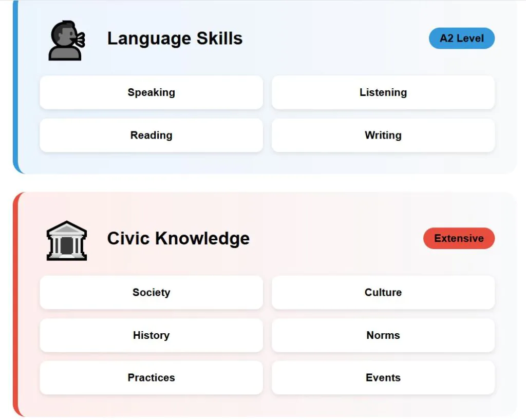Click the red left border of Civic Knowledge card

pyautogui.click(x=15, y=303)
